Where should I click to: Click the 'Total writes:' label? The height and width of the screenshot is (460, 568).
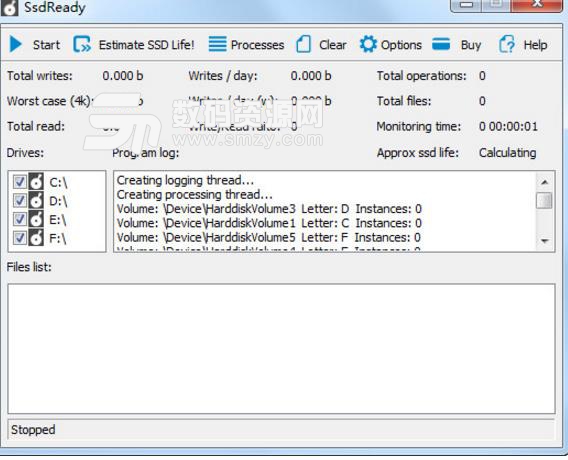click(x=40, y=76)
